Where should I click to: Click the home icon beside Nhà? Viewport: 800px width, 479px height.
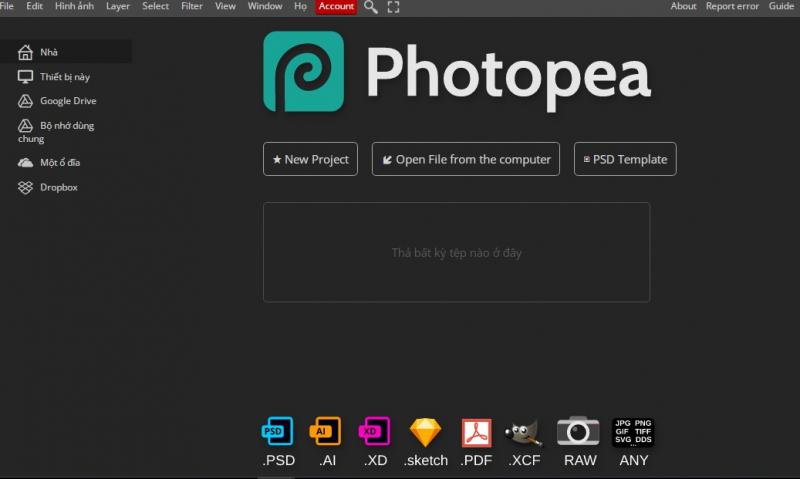[25, 52]
